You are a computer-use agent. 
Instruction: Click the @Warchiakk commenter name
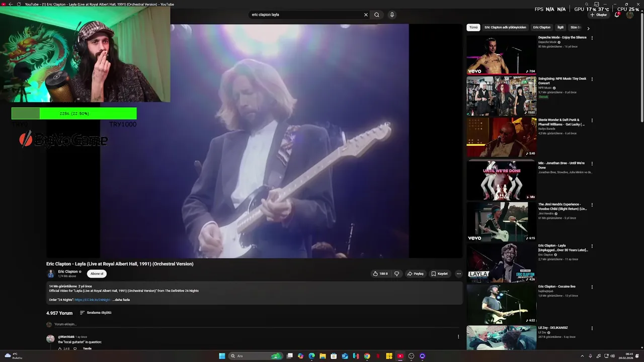66,337
